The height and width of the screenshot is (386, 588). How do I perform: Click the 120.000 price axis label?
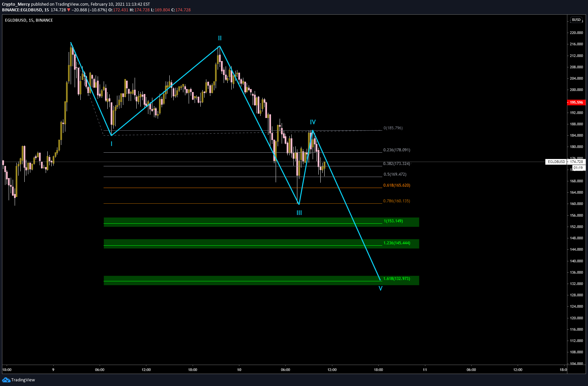point(576,318)
